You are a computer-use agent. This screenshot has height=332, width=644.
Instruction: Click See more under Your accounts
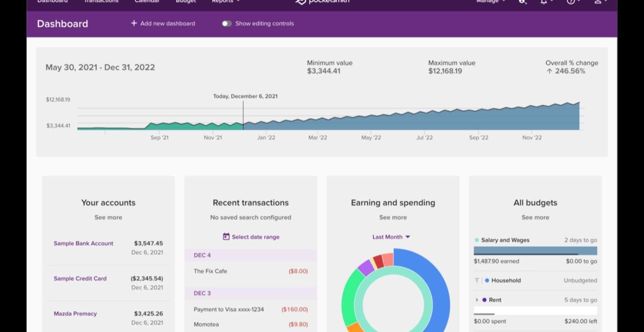[108, 217]
